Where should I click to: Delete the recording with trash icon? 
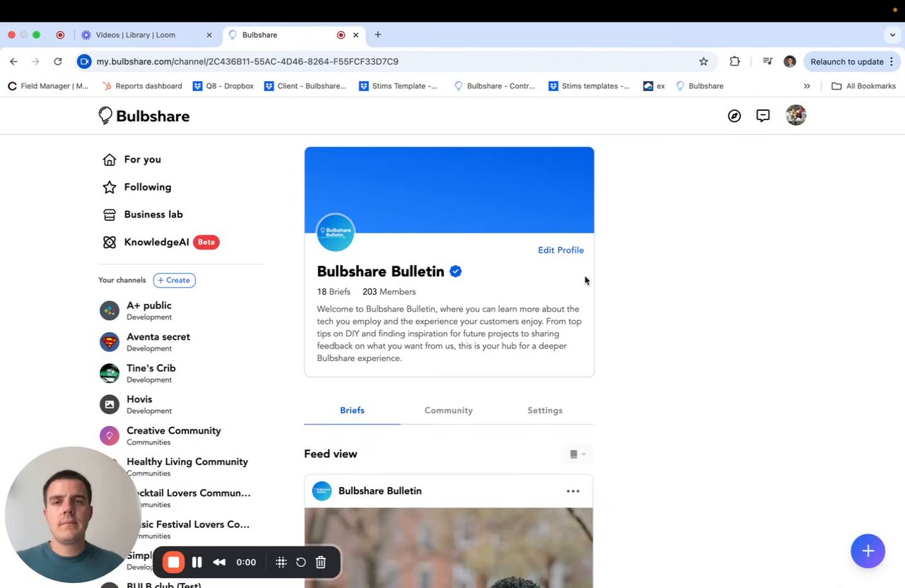(320, 563)
